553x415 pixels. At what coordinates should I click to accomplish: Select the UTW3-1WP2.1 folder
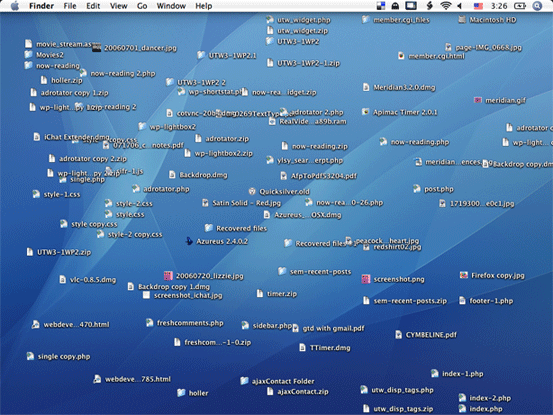227,55
